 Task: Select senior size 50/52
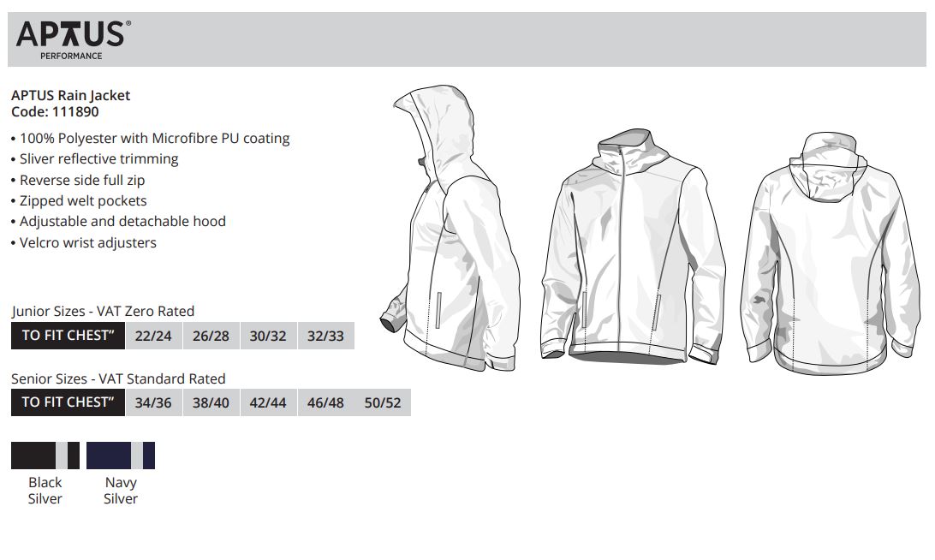click(x=383, y=402)
